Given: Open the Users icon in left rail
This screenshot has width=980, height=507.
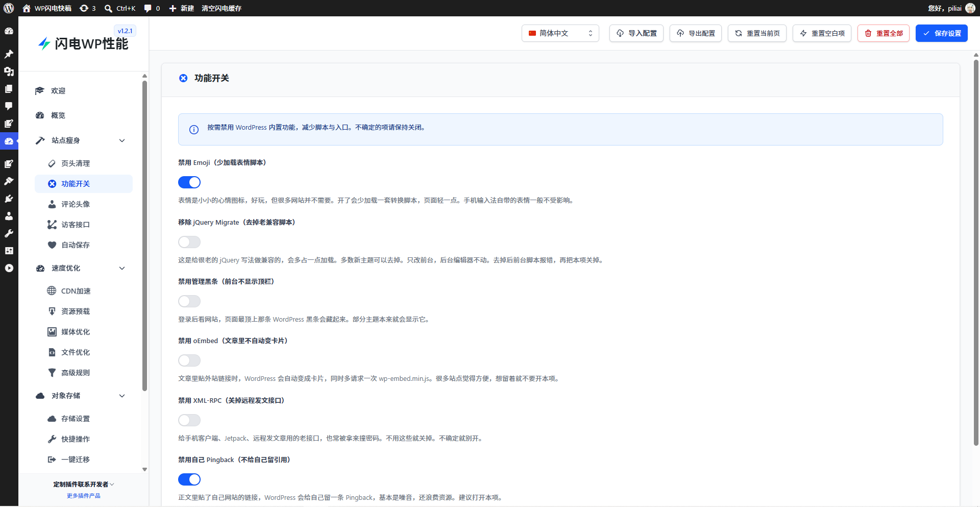Looking at the screenshot, I should coord(9,216).
